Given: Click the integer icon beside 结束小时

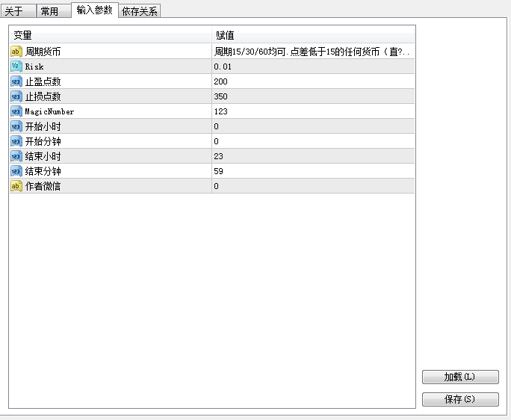Looking at the screenshot, I should pyautogui.click(x=16, y=156).
